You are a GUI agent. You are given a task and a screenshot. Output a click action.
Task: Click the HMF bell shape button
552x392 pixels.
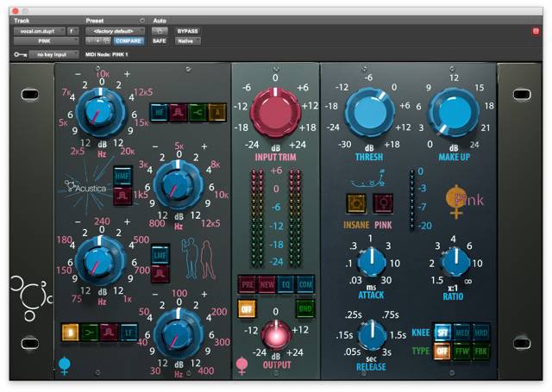click(122, 196)
